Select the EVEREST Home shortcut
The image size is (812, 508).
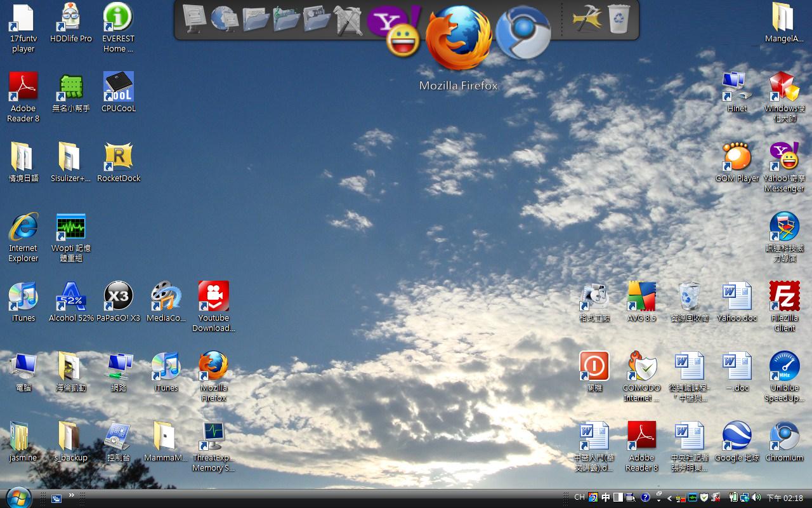pos(118,28)
